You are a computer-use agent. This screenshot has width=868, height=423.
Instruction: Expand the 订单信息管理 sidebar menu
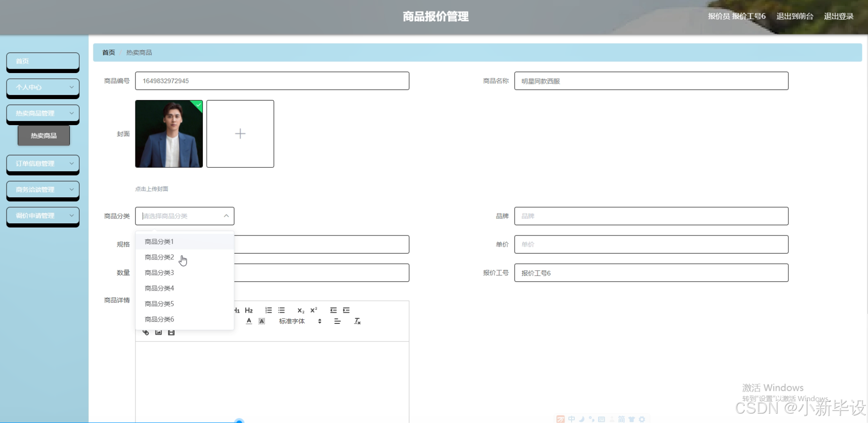coord(42,164)
